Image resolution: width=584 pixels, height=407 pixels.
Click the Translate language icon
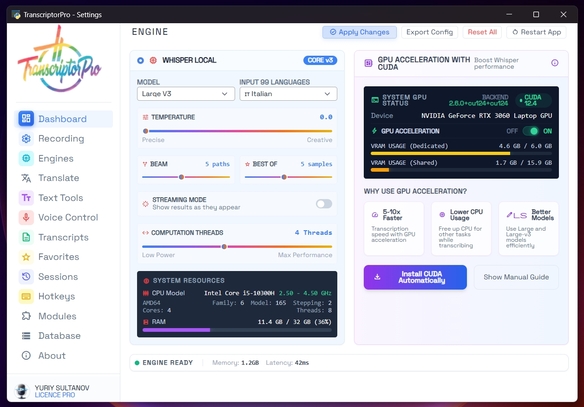[x=26, y=178]
